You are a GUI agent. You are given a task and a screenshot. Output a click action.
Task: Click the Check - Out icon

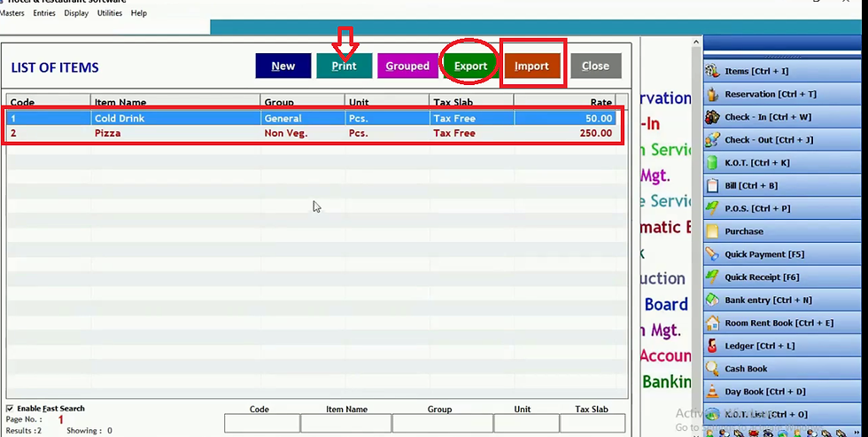[x=712, y=139]
